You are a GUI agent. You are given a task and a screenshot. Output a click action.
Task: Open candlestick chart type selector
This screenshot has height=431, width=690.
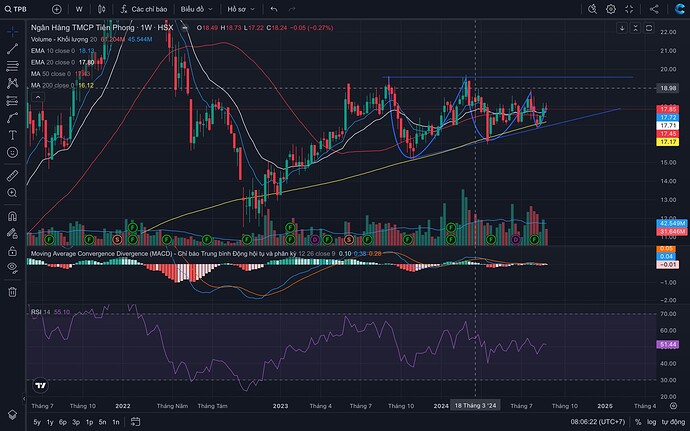click(101, 9)
